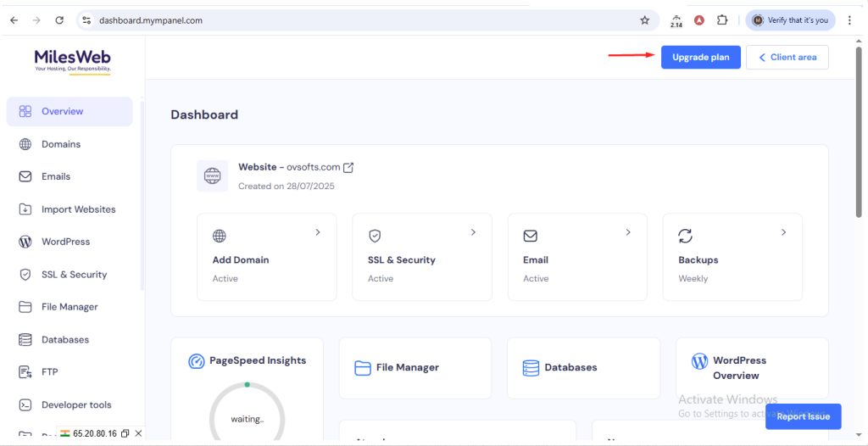Go back to Client area
Viewport: 868px width, 446px height.
tap(787, 57)
